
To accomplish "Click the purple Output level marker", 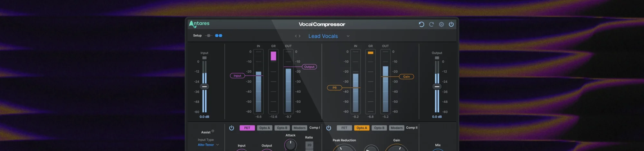I will [309, 67].
